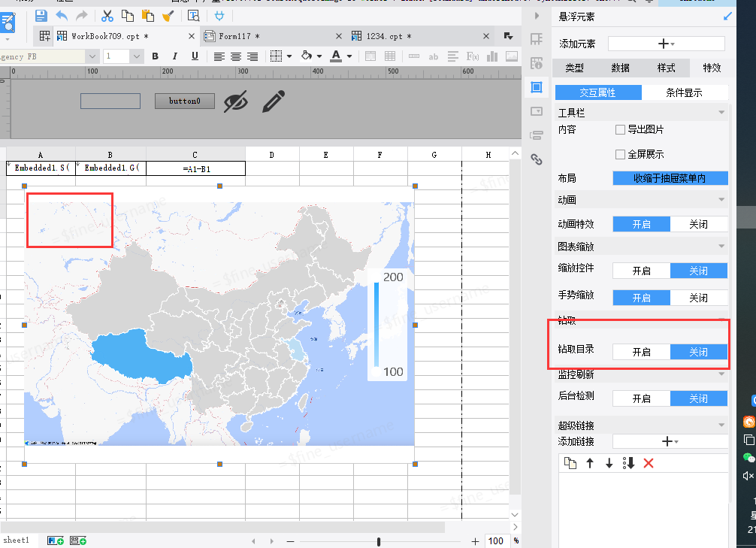Enable 钻取目录 with 开启

coord(641,352)
